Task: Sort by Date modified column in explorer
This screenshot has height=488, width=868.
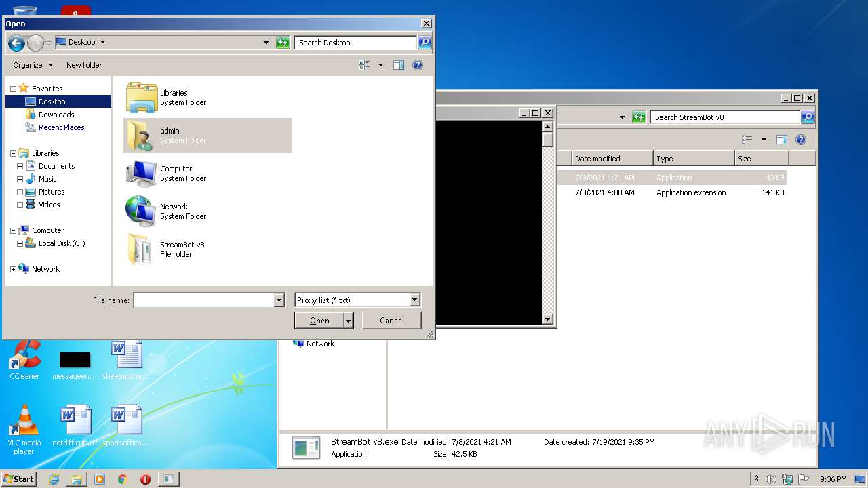Action: (612, 159)
